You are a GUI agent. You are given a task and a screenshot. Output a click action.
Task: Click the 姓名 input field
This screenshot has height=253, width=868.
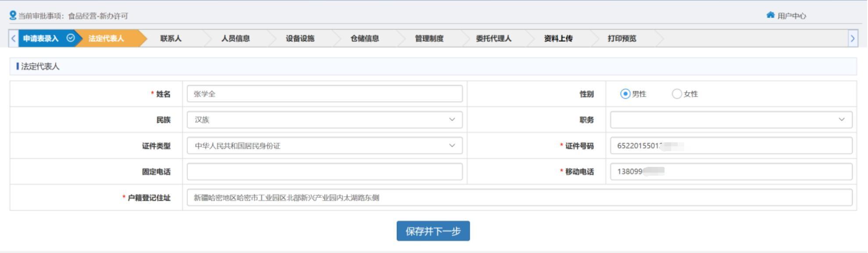click(324, 94)
